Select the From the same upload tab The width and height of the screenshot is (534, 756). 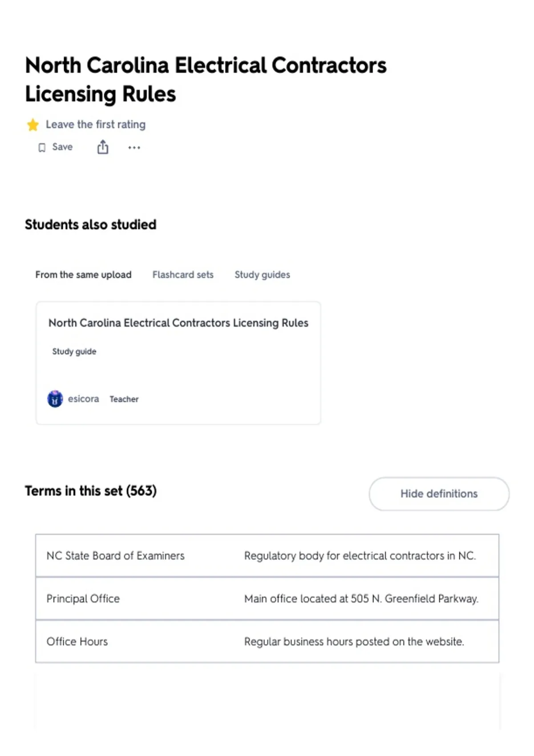tap(83, 275)
